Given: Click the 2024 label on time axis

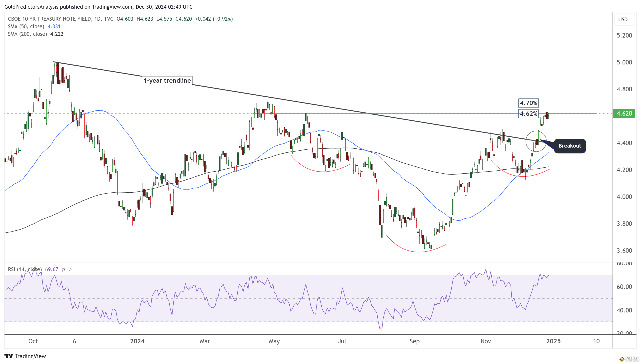Looking at the screenshot, I should (x=137, y=341).
